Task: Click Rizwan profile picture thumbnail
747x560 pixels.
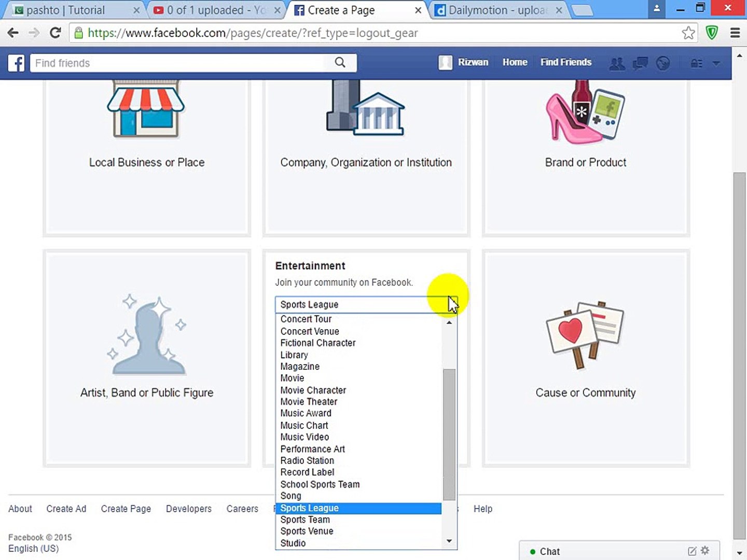Action: 445,63
